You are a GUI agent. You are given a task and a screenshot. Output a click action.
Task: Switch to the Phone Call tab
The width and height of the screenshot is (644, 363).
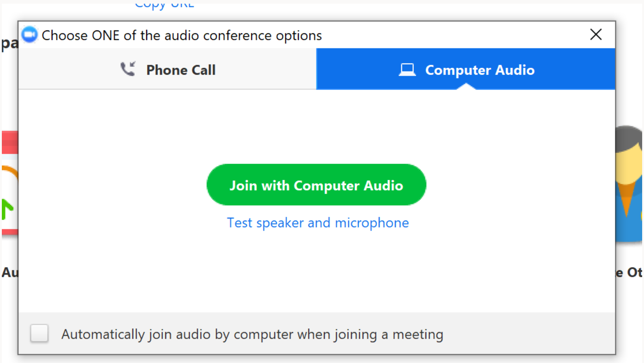[167, 69]
